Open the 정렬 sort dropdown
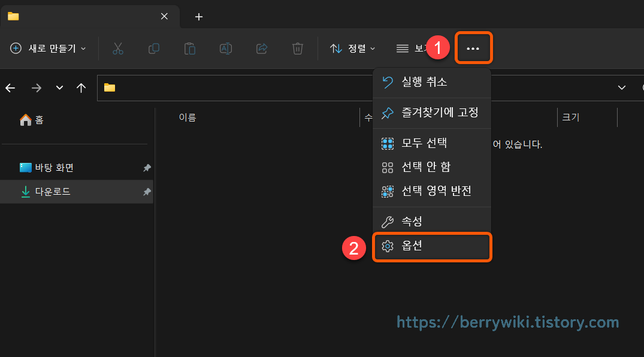The image size is (644, 357). point(353,48)
